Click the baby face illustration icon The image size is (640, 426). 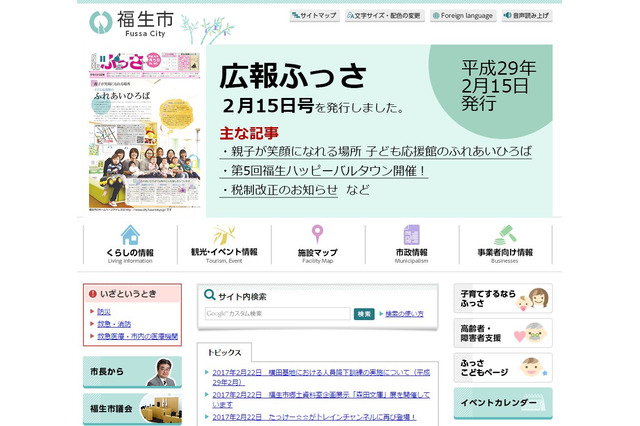click(x=533, y=368)
